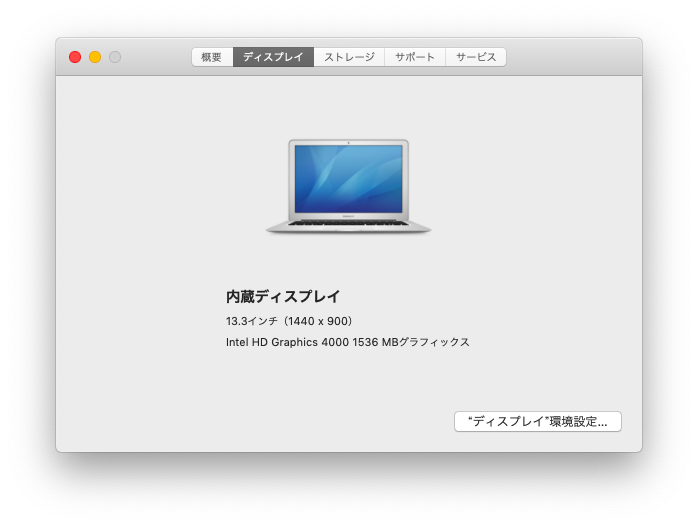Viewport: 698px width, 526px height.
Task: Select the ディスプレイ tab
Action: pyautogui.click(x=273, y=57)
